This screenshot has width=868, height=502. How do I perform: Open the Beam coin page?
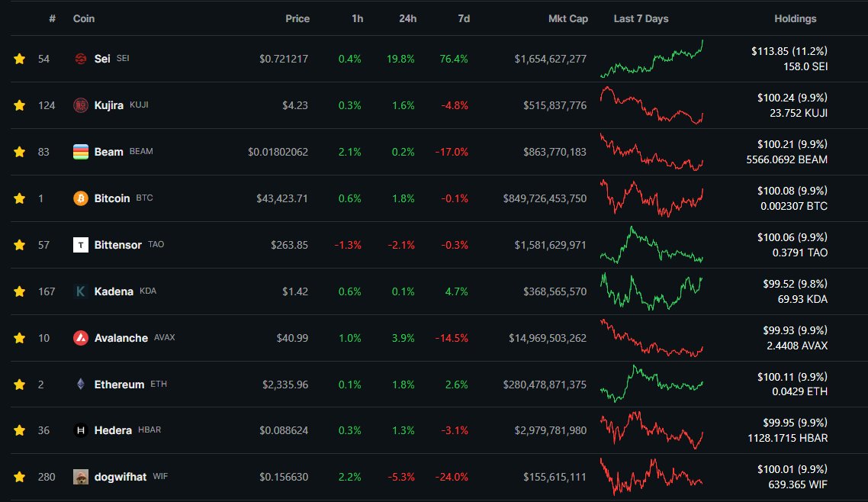[x=108, y=152]
